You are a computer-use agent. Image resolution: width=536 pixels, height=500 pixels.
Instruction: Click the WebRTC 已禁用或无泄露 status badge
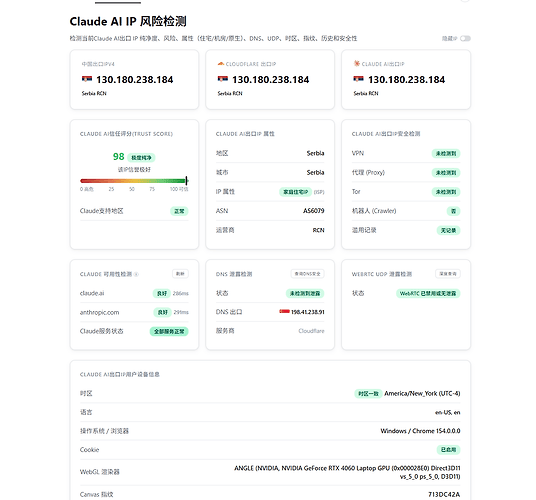[x=428, y=293]
